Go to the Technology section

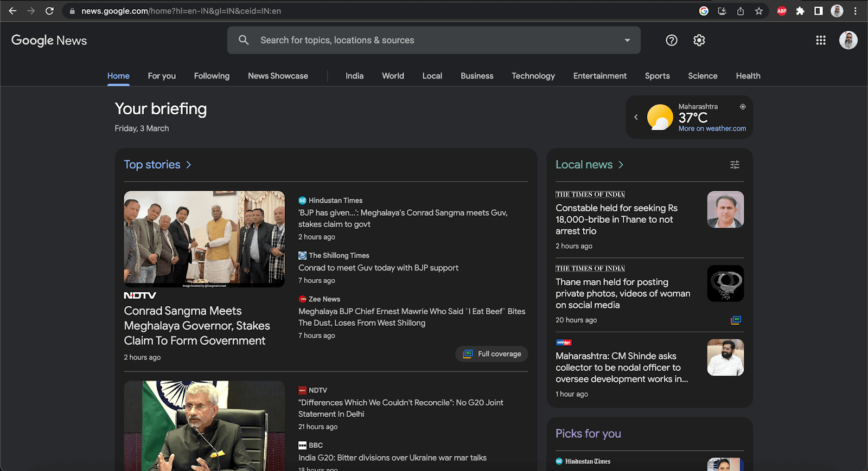coord(533,76)
